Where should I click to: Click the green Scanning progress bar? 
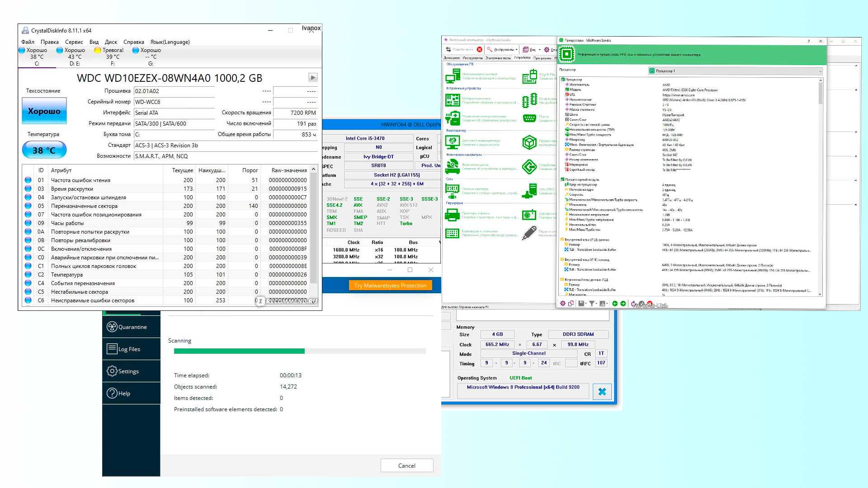point(239,351)
